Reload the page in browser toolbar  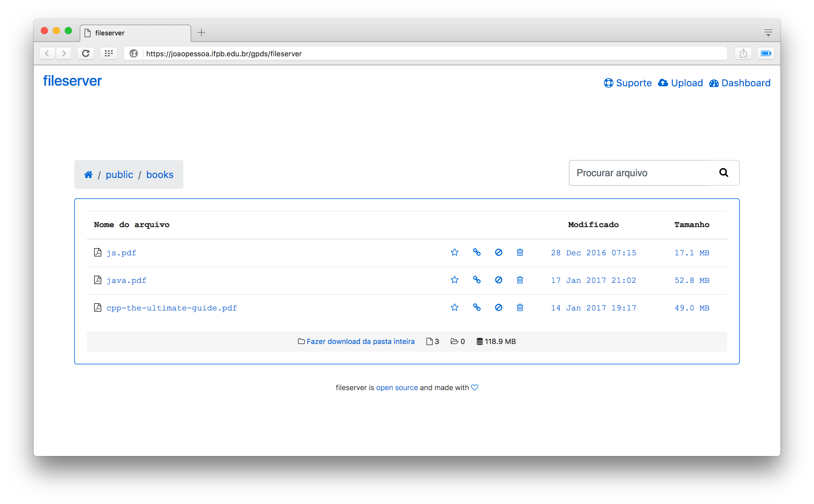click(86, 53)
